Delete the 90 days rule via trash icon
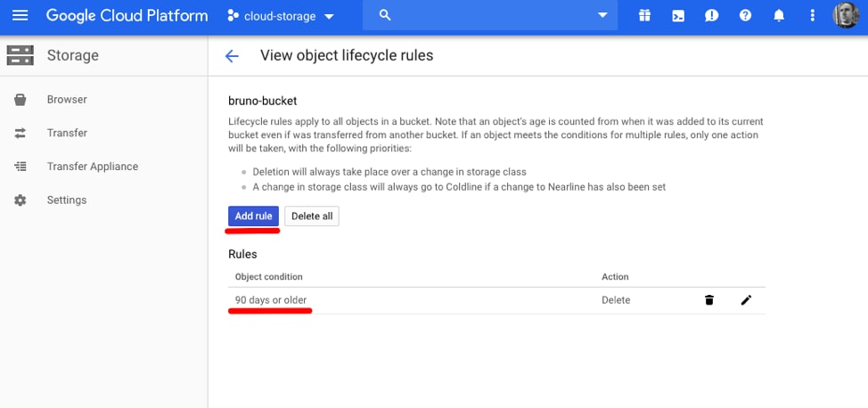The width and height of the screenshot is (868, 408). (709, 300)
